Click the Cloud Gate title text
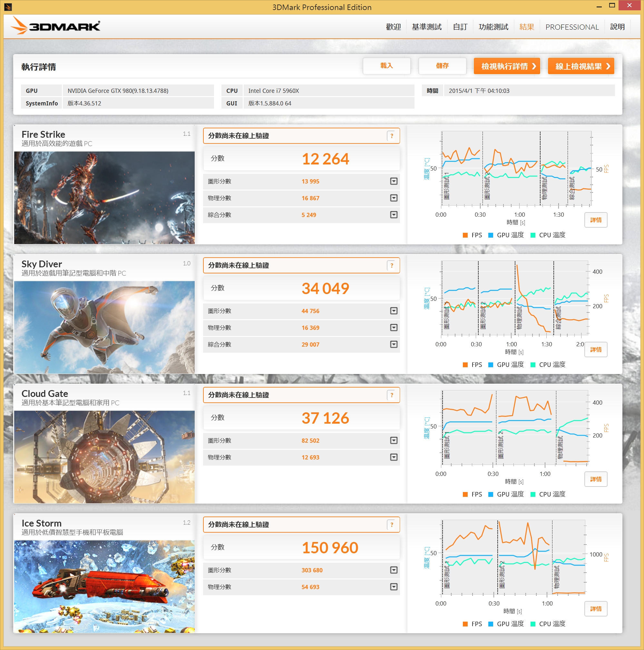Image resolution: width=644 pixels, height=650 pixels. 45,394
